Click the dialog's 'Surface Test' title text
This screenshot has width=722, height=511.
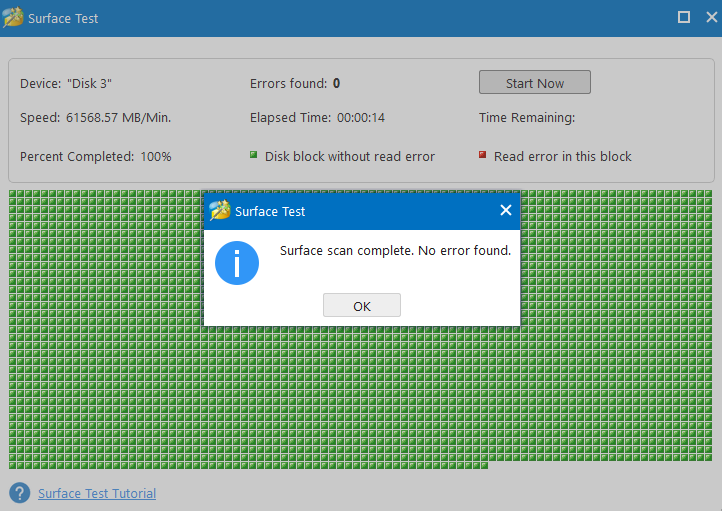[270, 212]
